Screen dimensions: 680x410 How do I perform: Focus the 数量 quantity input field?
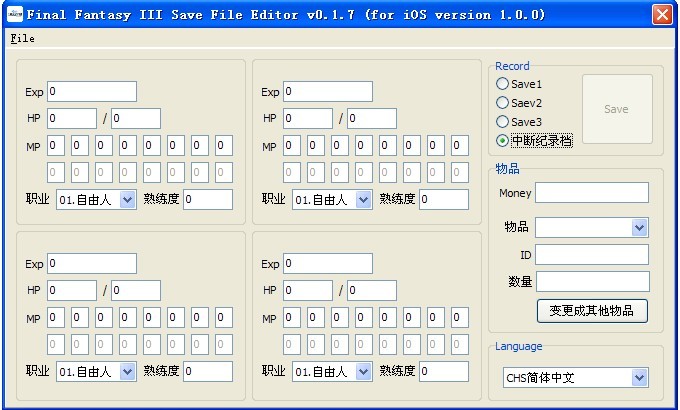coord(592,282)
